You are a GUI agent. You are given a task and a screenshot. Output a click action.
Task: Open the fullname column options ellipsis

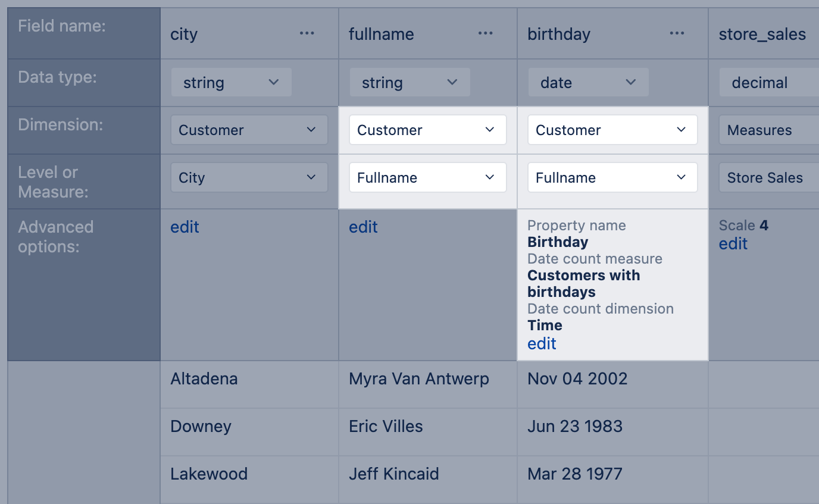(485, 33)
